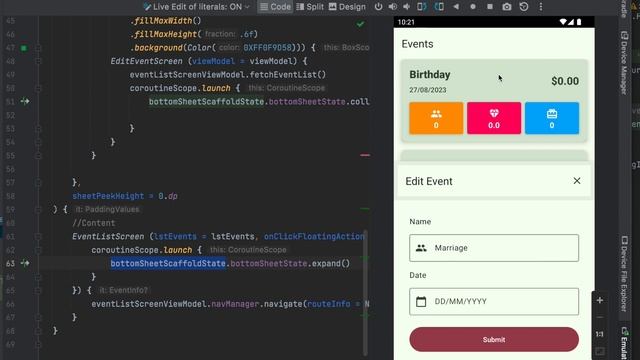Click the emulator volume down icon
This screenshot has width=640, height=360.
point(407,7)
